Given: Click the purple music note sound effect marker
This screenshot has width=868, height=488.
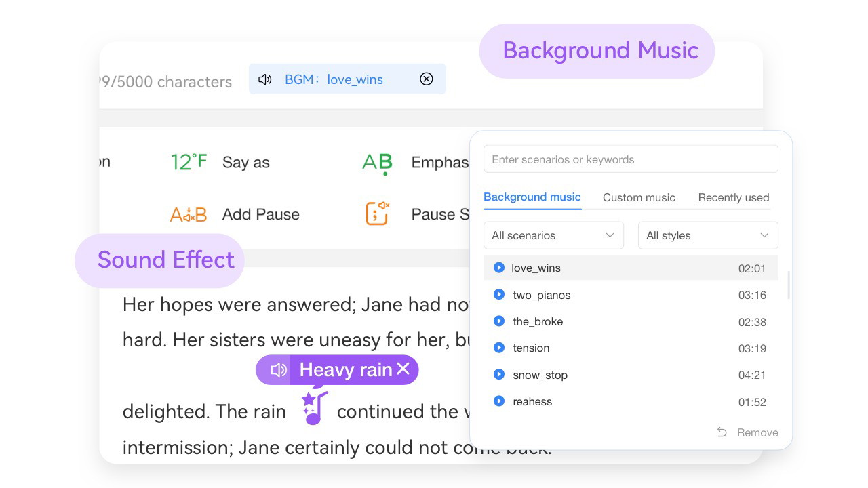Looking at the screenshot, I should [x=314, y=408].
